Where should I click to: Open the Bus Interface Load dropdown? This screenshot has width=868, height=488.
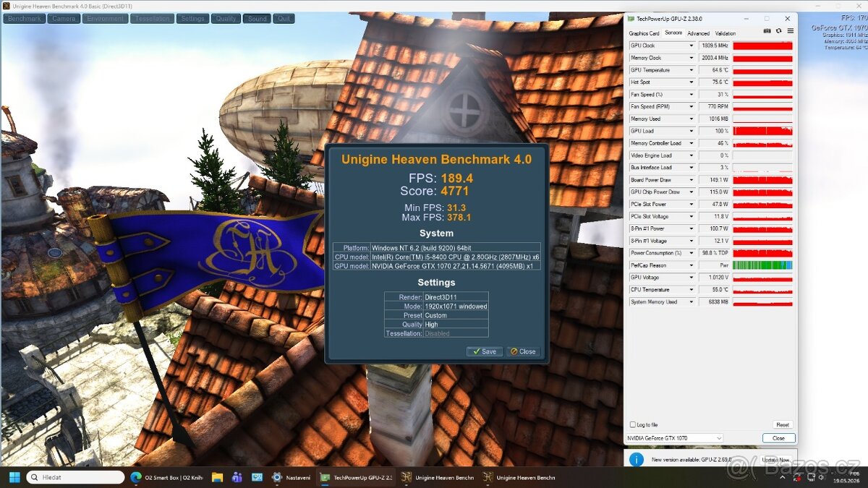click(x=691, y=168)
